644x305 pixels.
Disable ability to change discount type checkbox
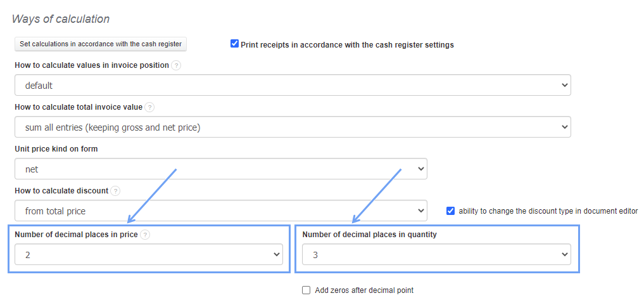coord(451,211)
